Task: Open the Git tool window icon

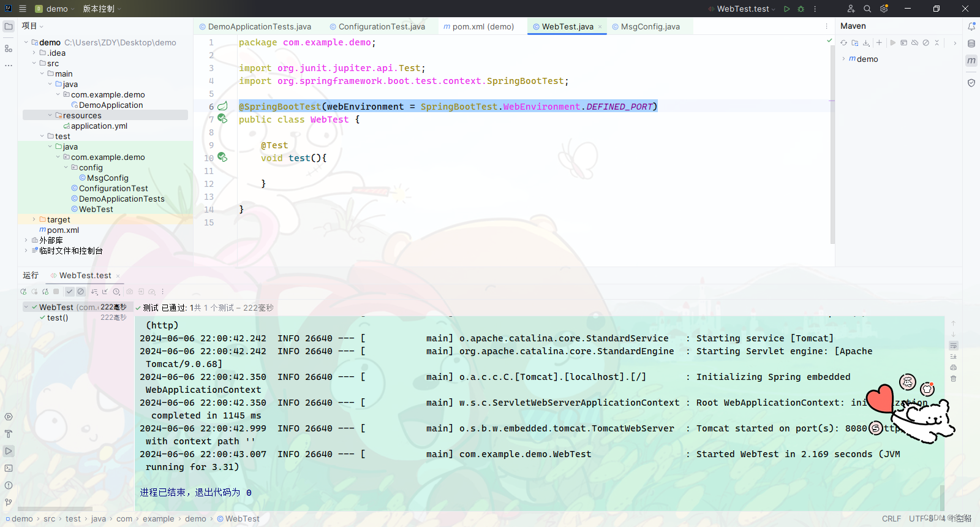Action: [9, 502]
